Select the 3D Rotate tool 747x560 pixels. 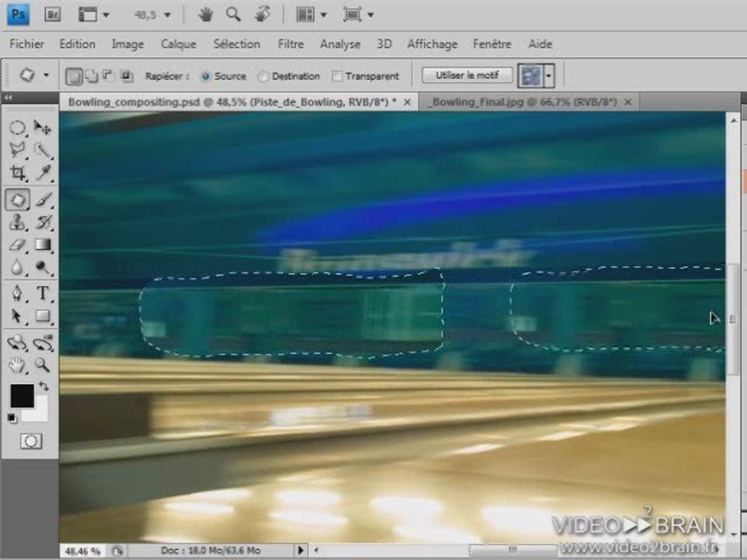(x=18, y=342)
